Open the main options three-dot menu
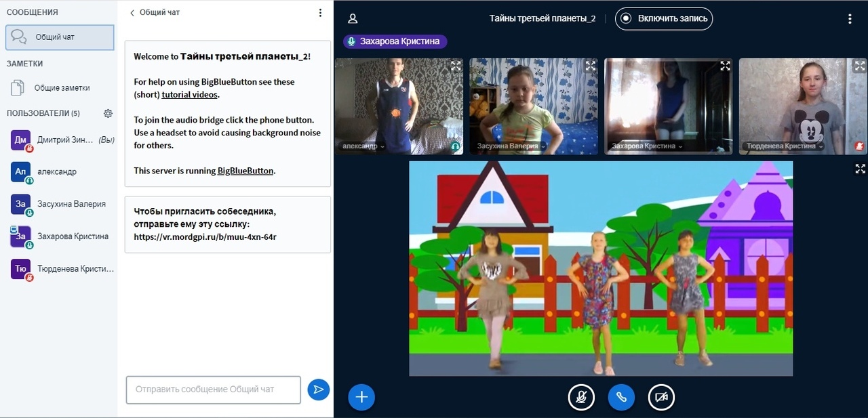868x418 pixels. coord(850,19)
